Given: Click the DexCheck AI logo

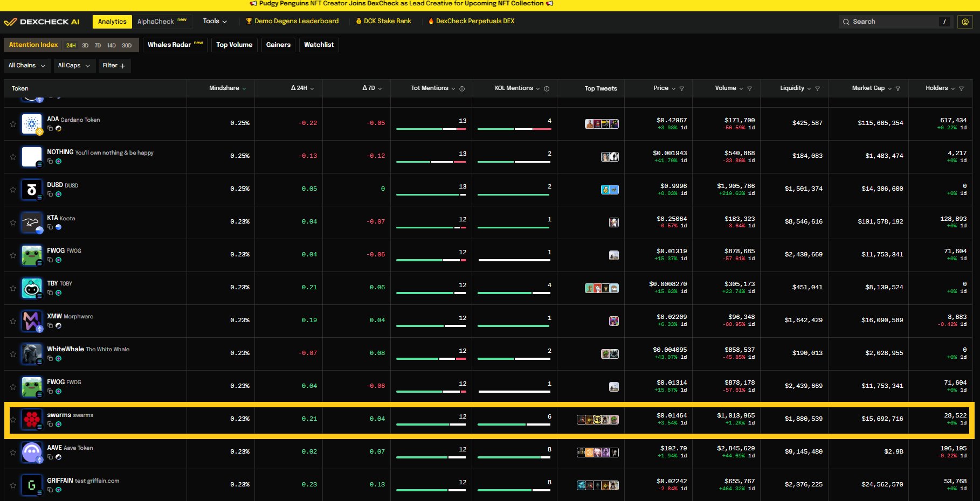Looking at the screenshot, I should click(x=42, y=22).
